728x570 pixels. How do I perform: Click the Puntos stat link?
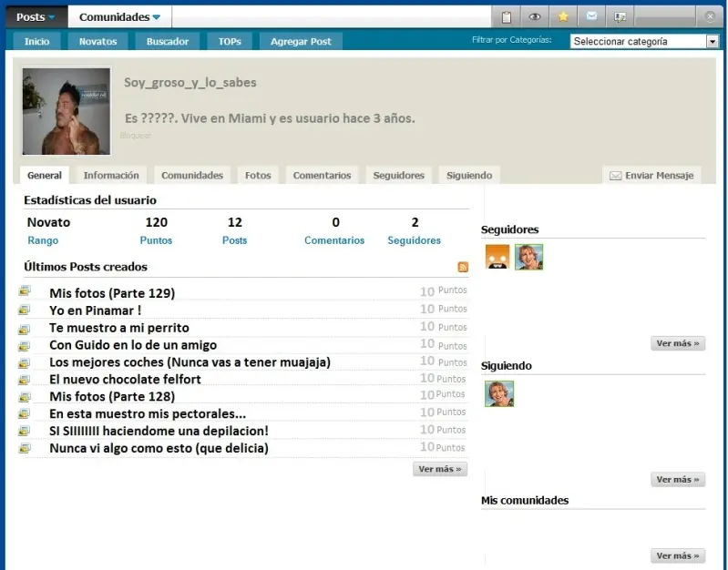click(156, 240)
